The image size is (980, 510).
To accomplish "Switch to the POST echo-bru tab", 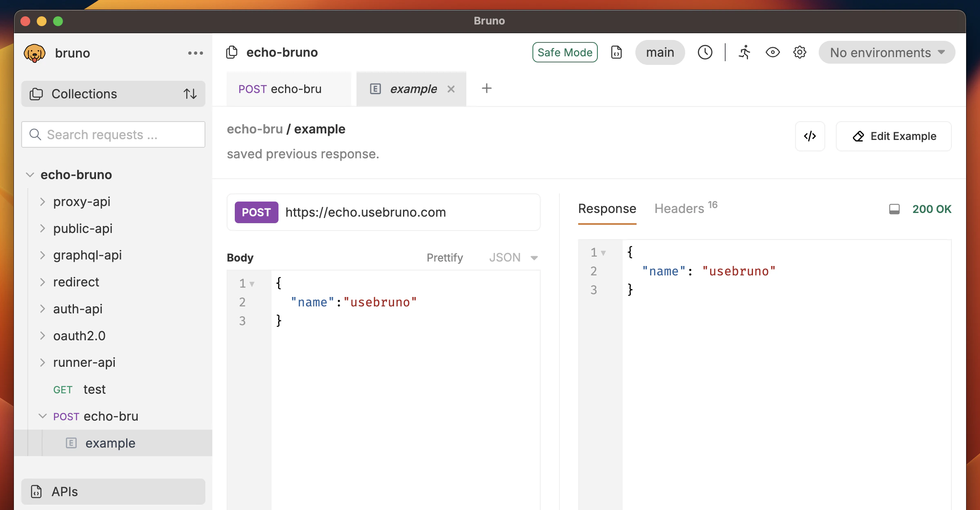I will (280, 89).
